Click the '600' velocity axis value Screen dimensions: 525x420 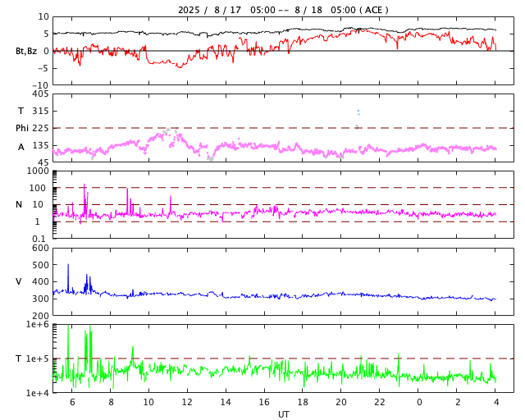(x=40, y=249)
